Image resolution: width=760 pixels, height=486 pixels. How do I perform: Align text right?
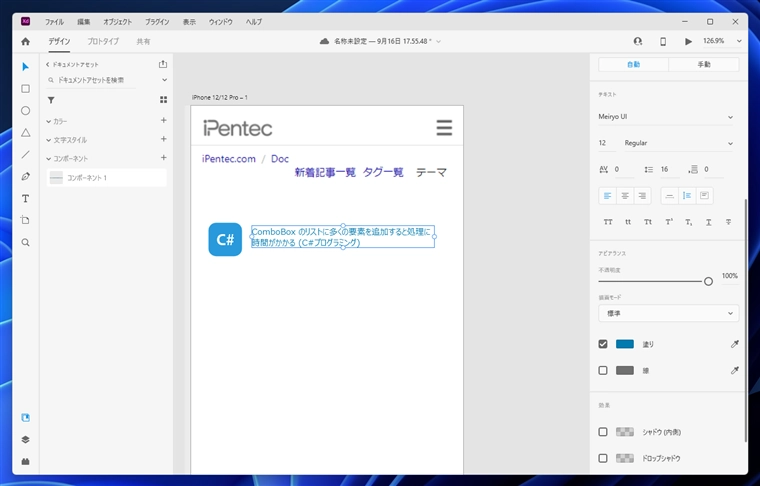(x=642, y=196)
